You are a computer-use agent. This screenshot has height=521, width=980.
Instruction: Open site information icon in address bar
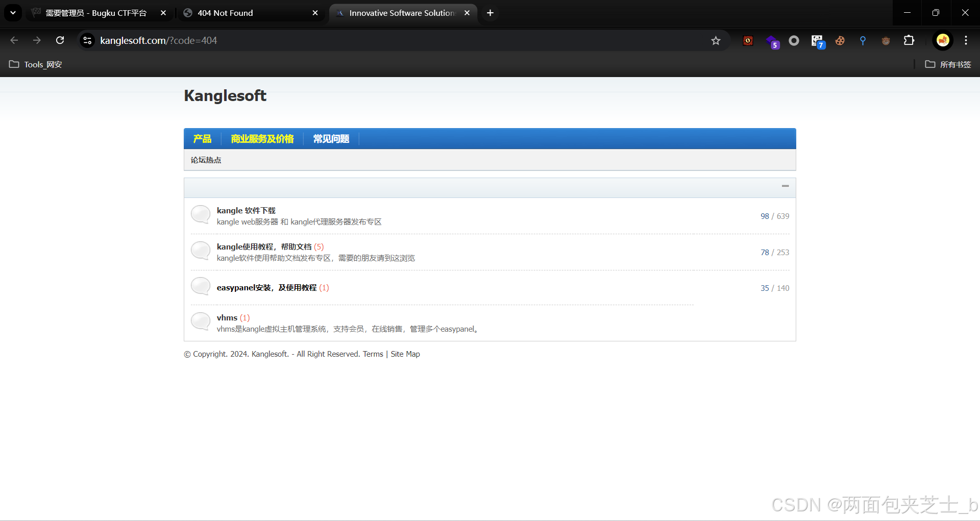tap(87, 40)
